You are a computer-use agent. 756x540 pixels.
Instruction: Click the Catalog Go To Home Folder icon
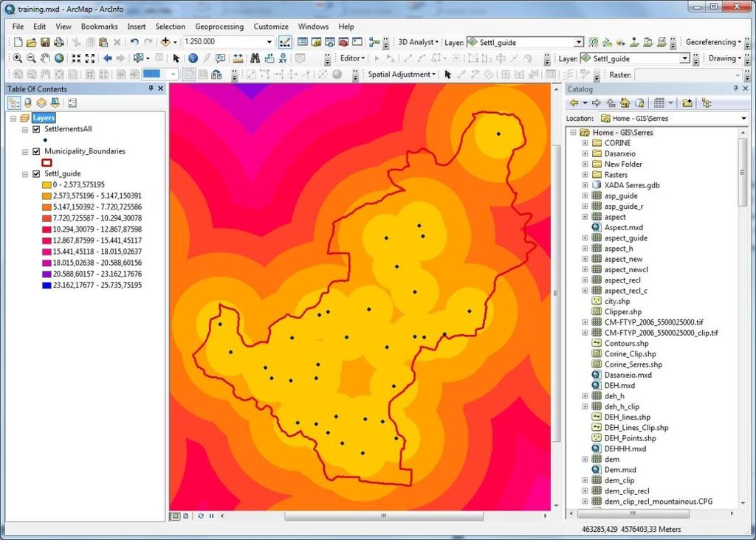coord(625,103)
